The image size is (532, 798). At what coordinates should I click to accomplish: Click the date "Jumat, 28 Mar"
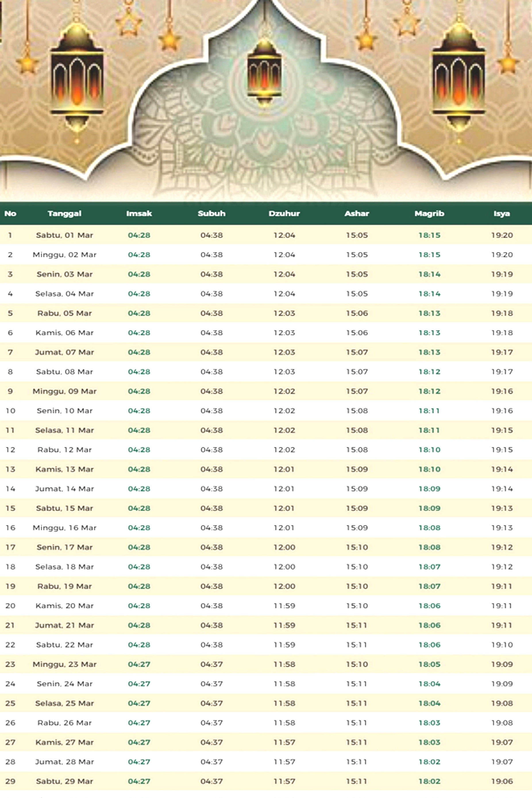coord(64,762)
